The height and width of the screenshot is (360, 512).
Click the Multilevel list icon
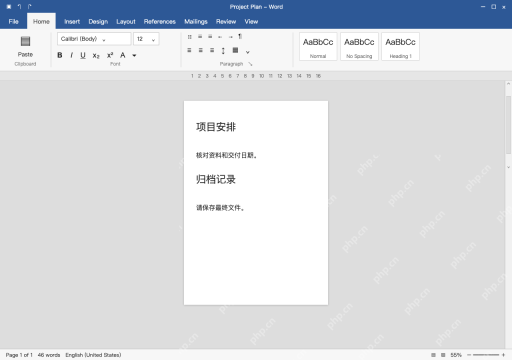click(x=210, y=37)
